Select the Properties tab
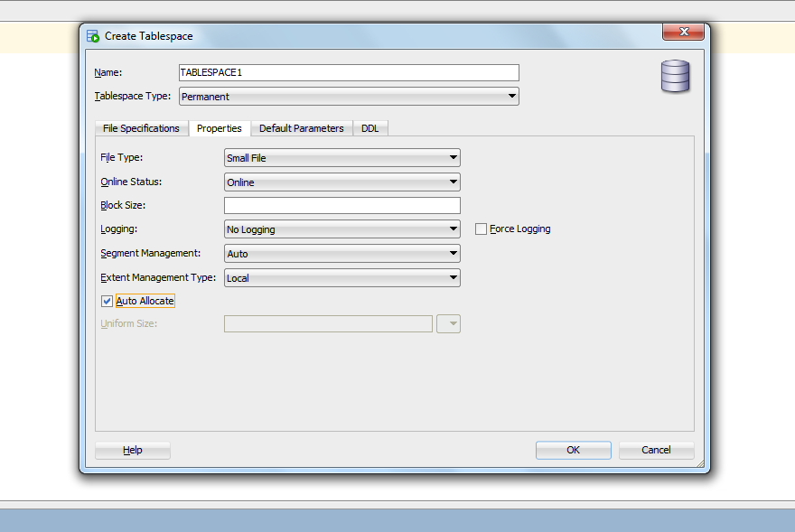This screenshot has width=795, height=532. [220, 128]
